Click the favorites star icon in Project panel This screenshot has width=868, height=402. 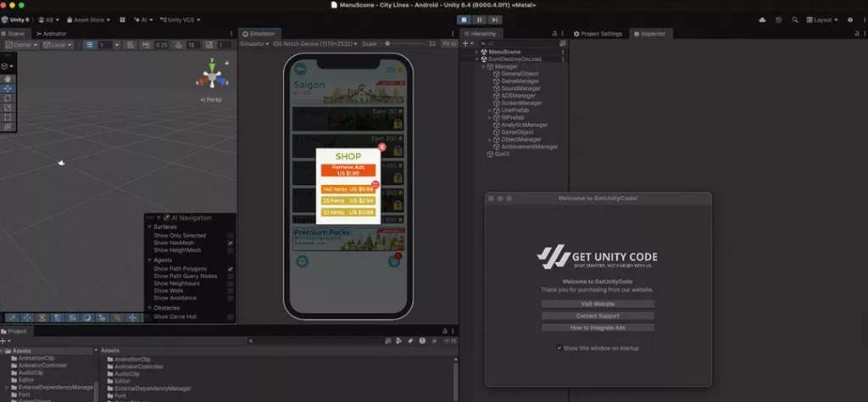[434, 341]
